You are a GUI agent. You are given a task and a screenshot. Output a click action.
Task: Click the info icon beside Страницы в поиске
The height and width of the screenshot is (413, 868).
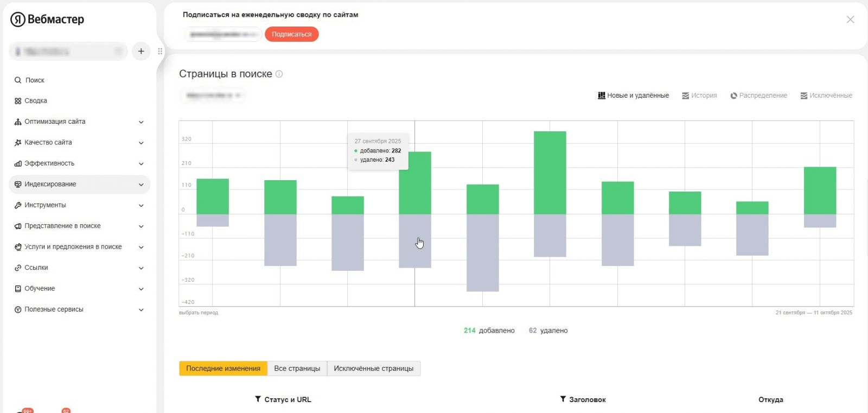279,74
